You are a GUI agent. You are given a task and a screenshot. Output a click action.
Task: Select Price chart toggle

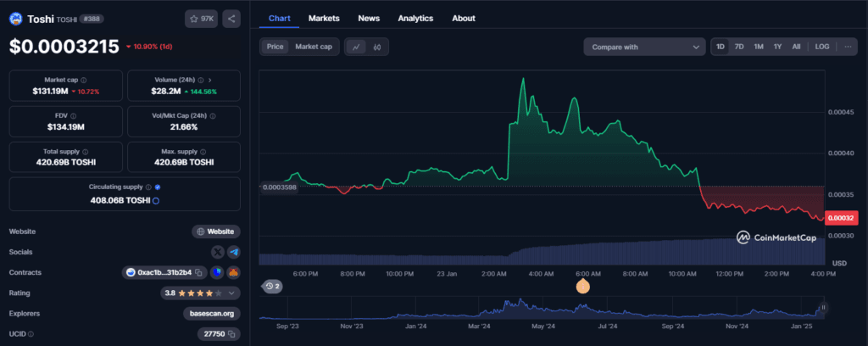coord(275,47)
